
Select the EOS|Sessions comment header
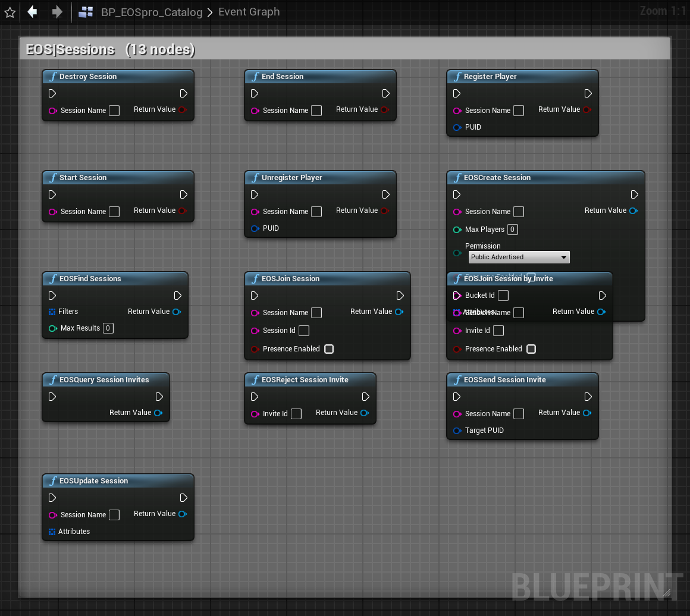(x=344, y=49)
